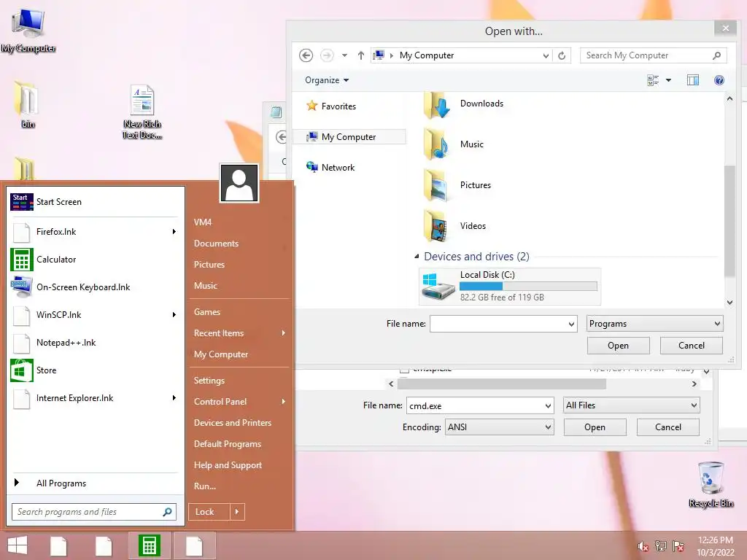The image size is (747, 560).
Task: Click the Calculator taskbar icon
Action: coord(149,545)
